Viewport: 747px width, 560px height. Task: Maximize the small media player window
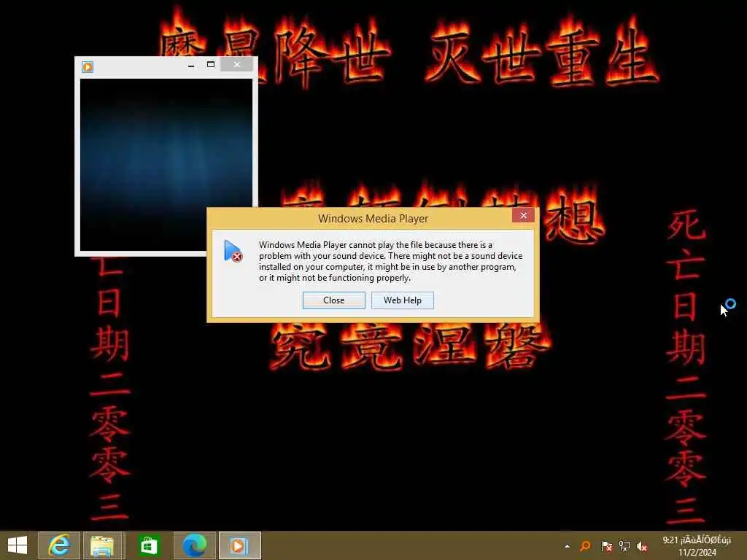pos(211,65)
